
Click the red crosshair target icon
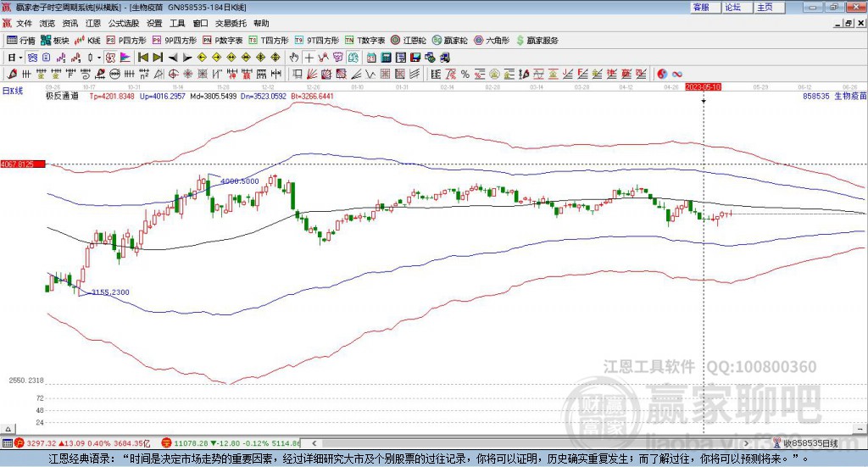point(173,74)
